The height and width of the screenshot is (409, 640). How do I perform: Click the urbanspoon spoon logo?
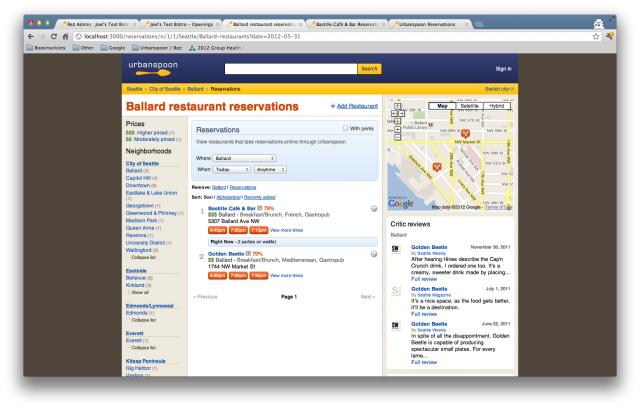153,68
